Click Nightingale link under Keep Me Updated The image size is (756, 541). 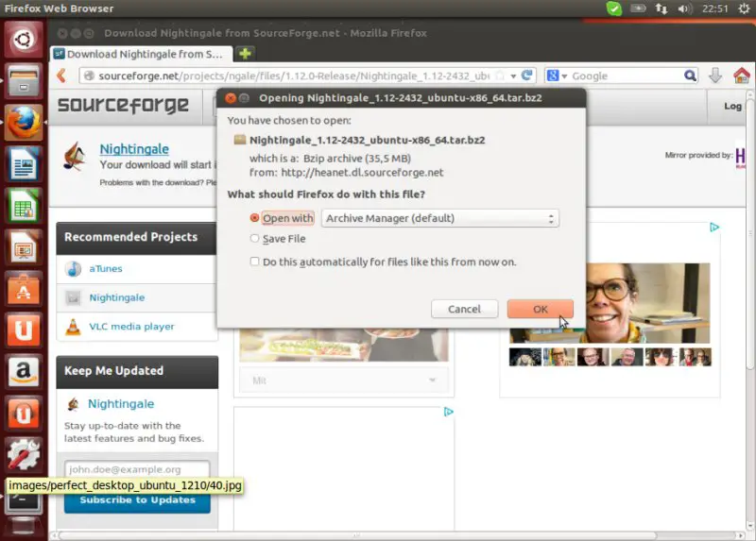click(121, 404)
